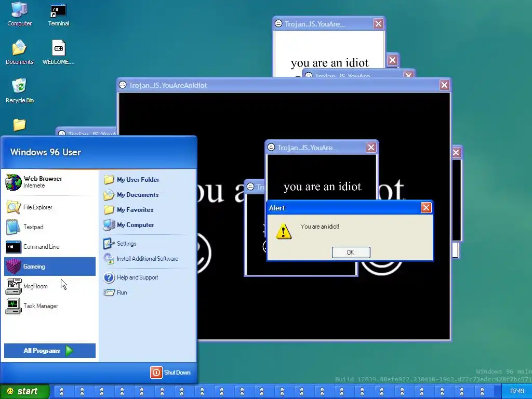The height and width of the screenshot is (399, 532).
Task: Close the large Trojan.JS.YouAreAnIdiot window
Action: point(444,85)
